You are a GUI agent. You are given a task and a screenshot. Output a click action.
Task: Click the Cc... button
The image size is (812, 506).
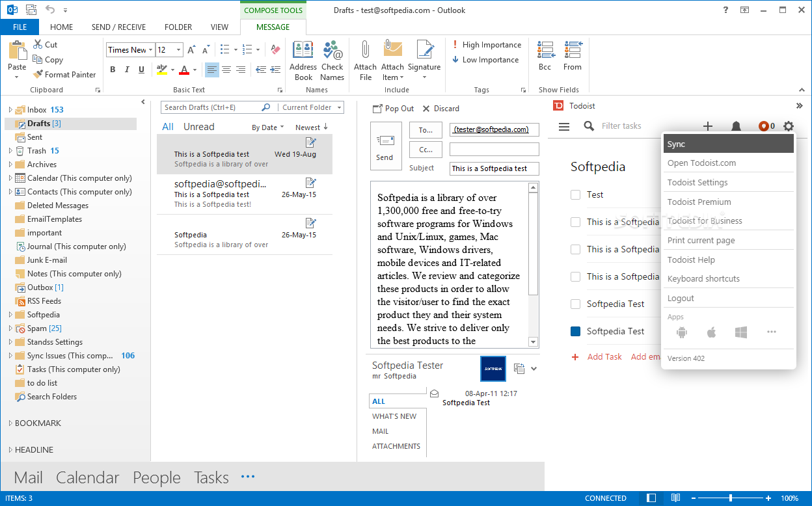pos(426,150)
